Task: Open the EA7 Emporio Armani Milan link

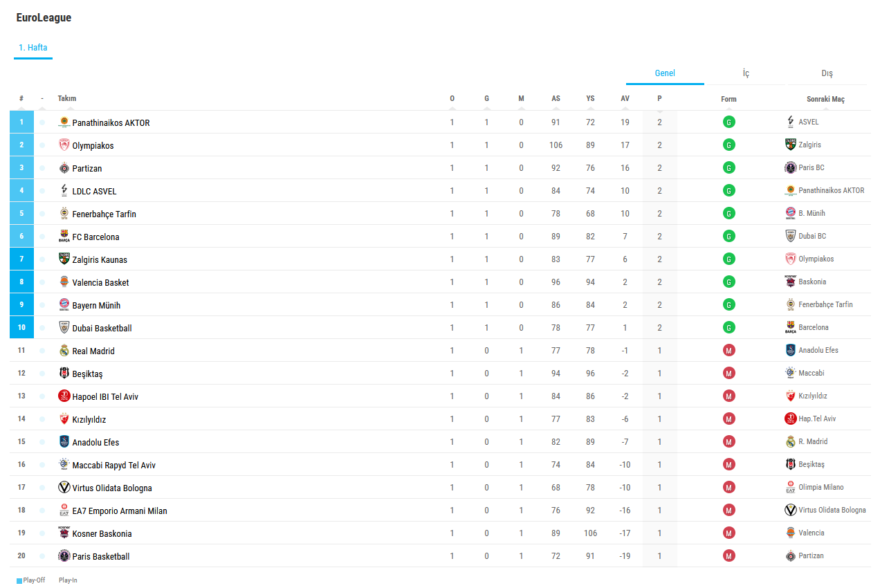Action: [120, 511]
